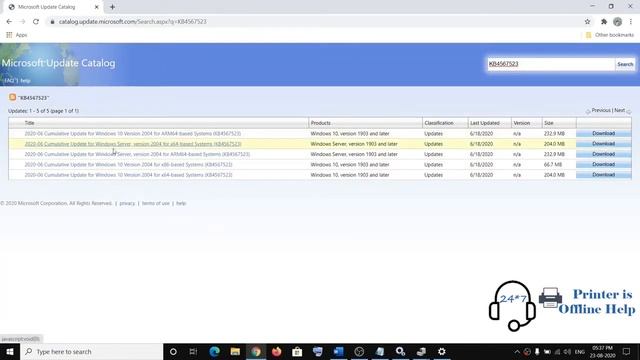Open the Apps shortcut in bookmarks bar
The width and height of the screenshot is (640, 360).
click(17, 35)
